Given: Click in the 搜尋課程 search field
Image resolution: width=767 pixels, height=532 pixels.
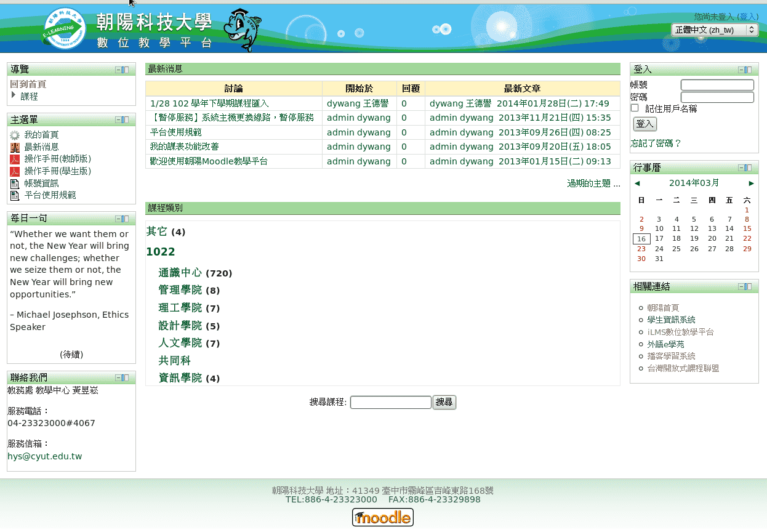Looking at the screenshot, I should 391,402.
